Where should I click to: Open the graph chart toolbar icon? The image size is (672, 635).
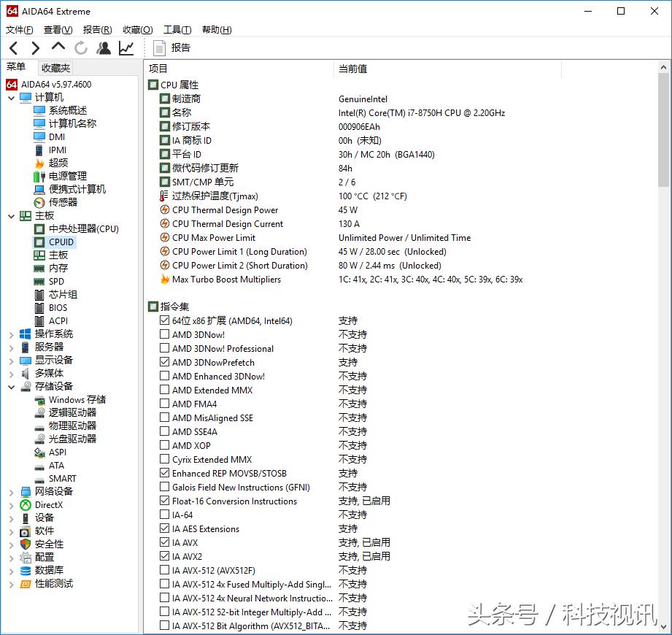(x=126, y=48)
